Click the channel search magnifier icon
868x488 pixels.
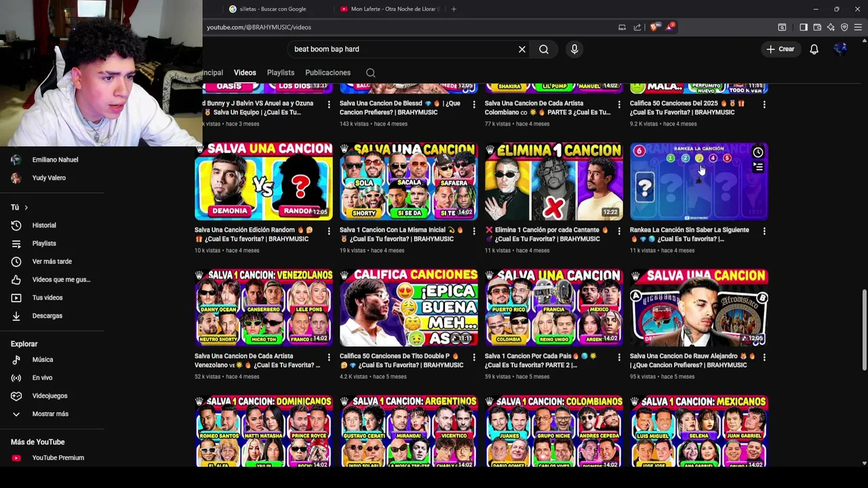click(x=370, y=73)
